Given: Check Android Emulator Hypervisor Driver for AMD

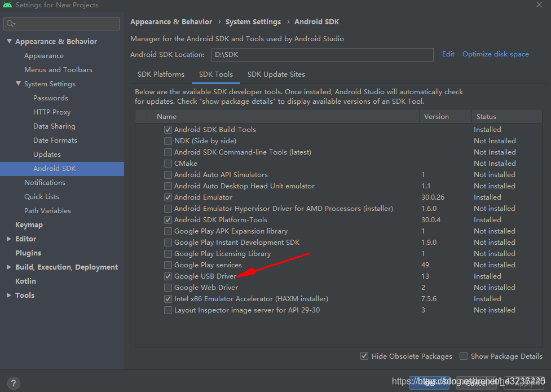Looking at the screenshot, I should [168, 209].
